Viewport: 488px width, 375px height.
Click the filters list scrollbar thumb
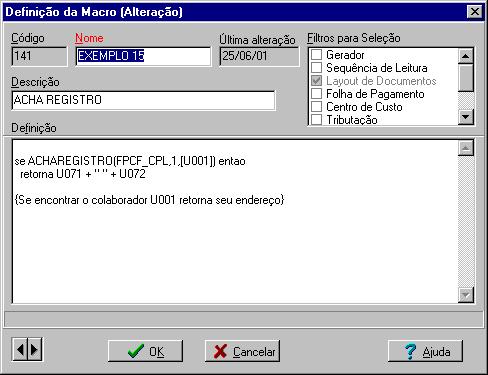click(466, 77)
